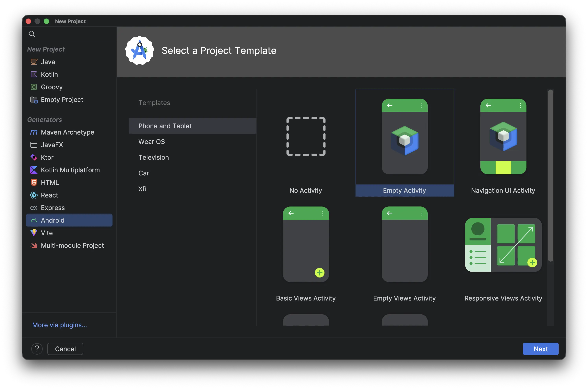Image resolution: width=588 pixels, height=389 pixels.
Task: Select the No Activity template
Action: click(x=306, y=143)
